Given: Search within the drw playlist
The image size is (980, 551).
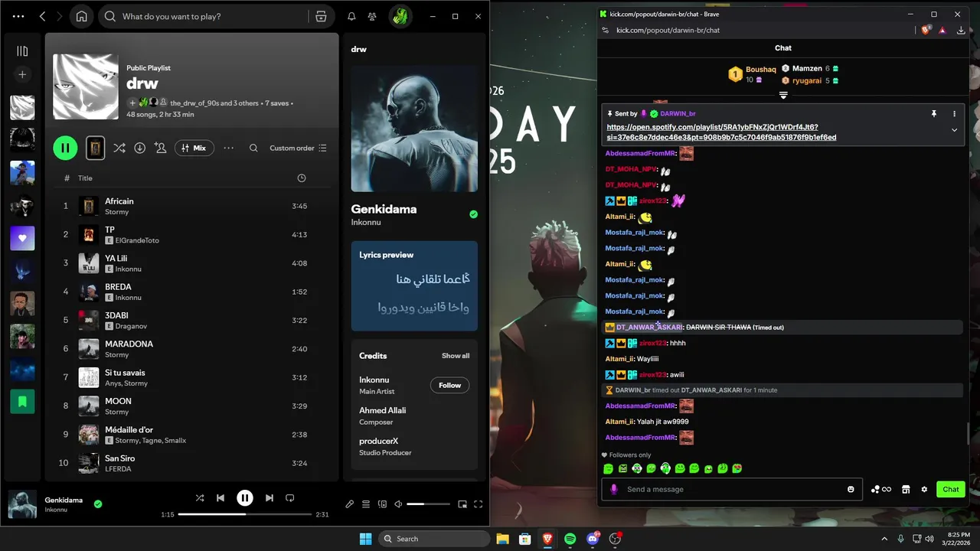Looking at the screenshot, I should tap(253, 148).
